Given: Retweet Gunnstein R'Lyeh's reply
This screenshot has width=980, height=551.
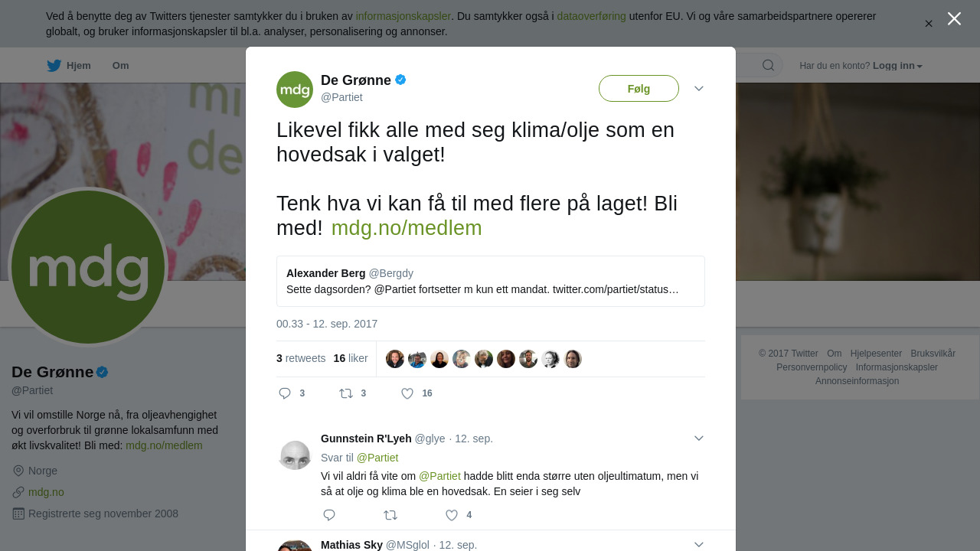Looking at the screenshot, I should point(390,515).
